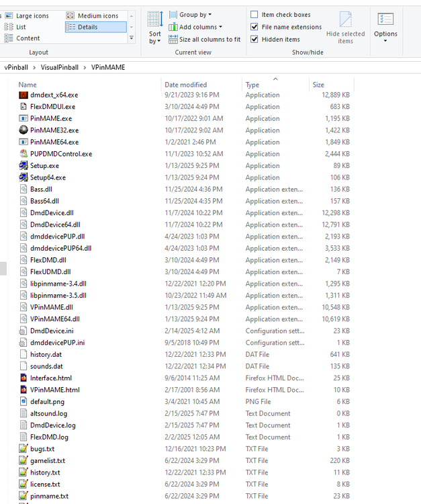Navigate to vPinball breadcrumb
This screenshot has height=504, width=421.
pyautogui.click(x=16, y=67)
